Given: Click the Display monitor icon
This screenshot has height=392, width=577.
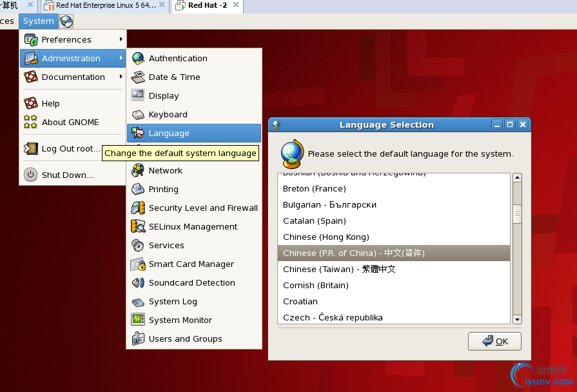Looking at the screenshot, I should [x=138, y=95].
